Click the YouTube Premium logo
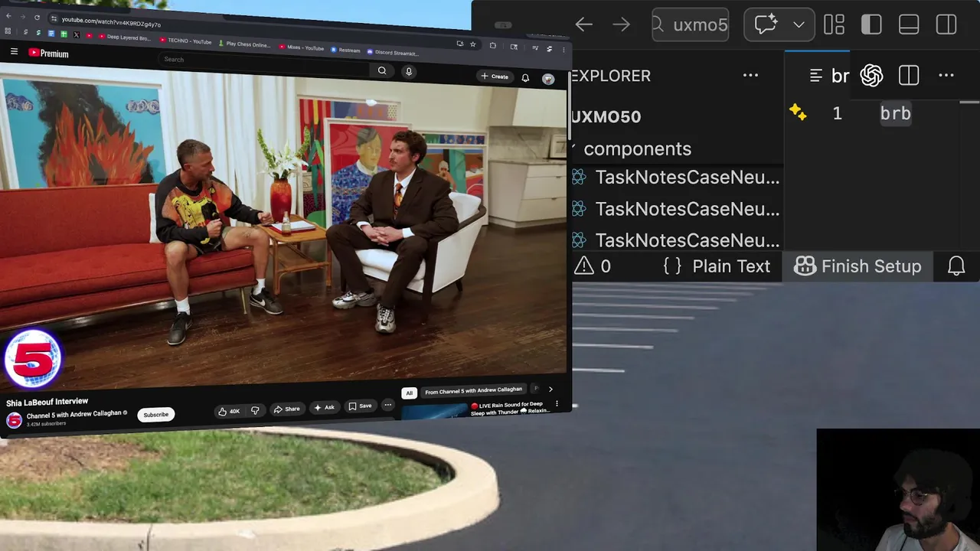Image resolution: width=980 pixels, height=551 pixels. tap(49, 54)
